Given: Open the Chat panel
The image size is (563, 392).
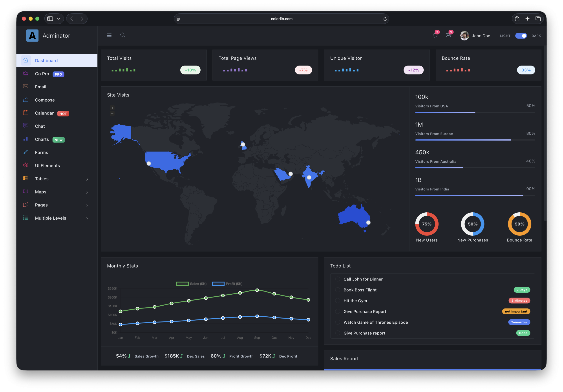Looking at the screenshot, I should point(40,126).
